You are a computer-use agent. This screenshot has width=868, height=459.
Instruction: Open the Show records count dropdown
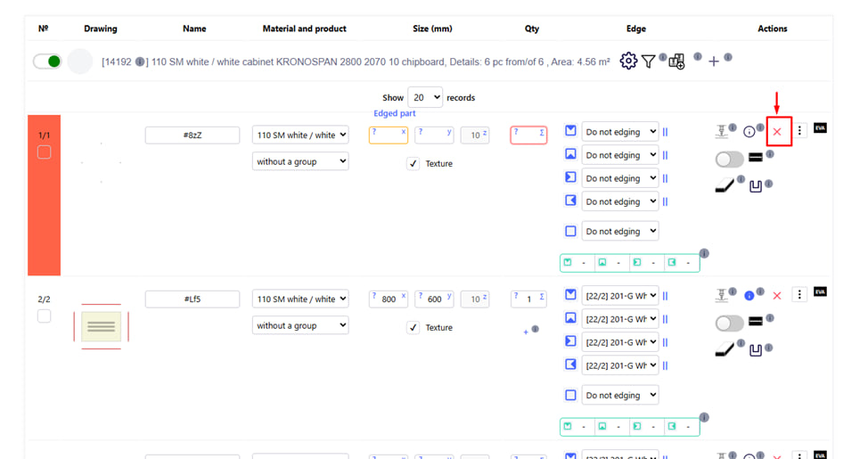(425, 98)
